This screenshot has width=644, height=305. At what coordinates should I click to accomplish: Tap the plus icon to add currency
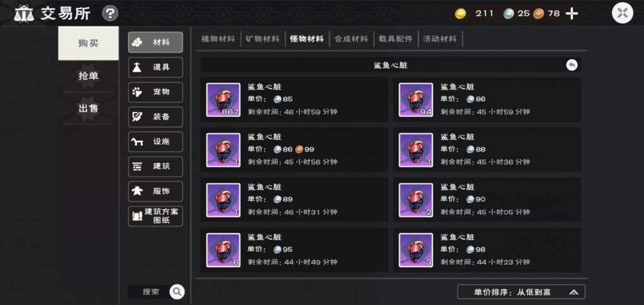(572, 13)
